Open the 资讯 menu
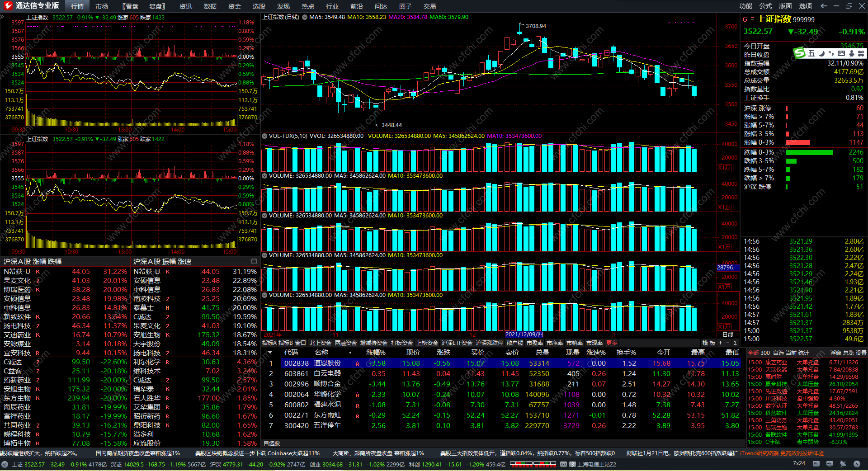This screenshot has width=868, height=471. [x=186, y=6]
